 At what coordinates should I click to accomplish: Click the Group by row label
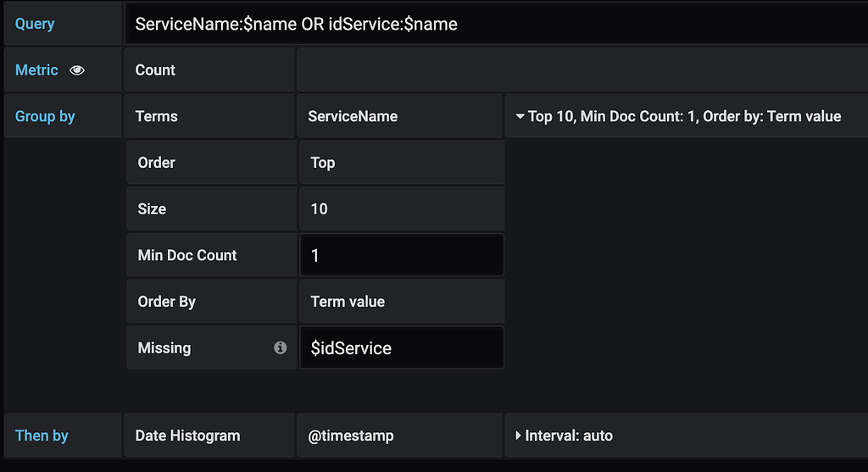[45, 117]
